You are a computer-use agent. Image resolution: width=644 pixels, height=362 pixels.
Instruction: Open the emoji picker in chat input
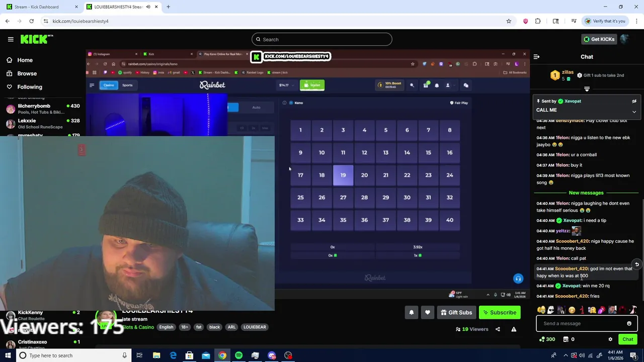[x=629, y=323]
